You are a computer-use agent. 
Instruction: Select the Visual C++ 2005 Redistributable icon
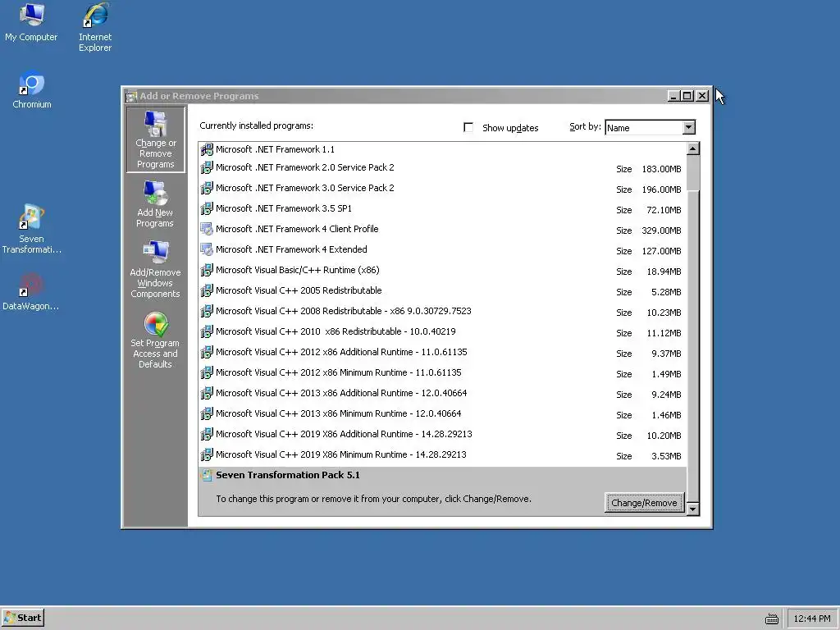[x=207, y=290]
